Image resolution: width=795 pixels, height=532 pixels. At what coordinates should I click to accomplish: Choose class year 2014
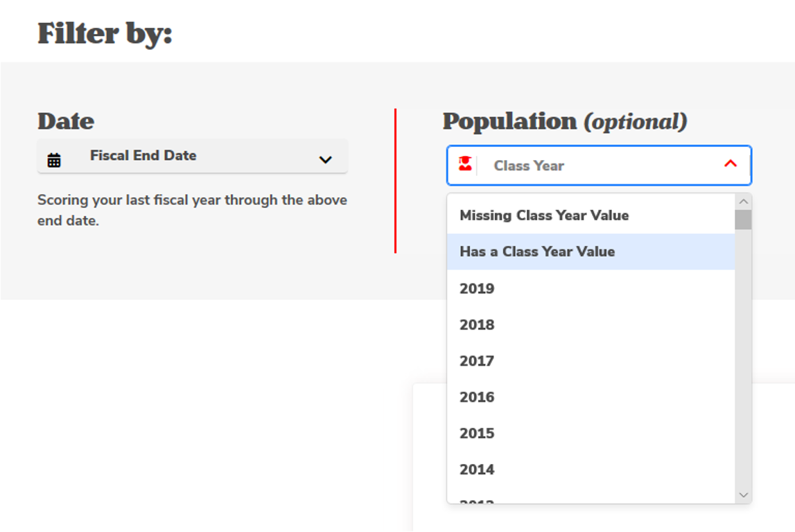[x=477, y=469]
